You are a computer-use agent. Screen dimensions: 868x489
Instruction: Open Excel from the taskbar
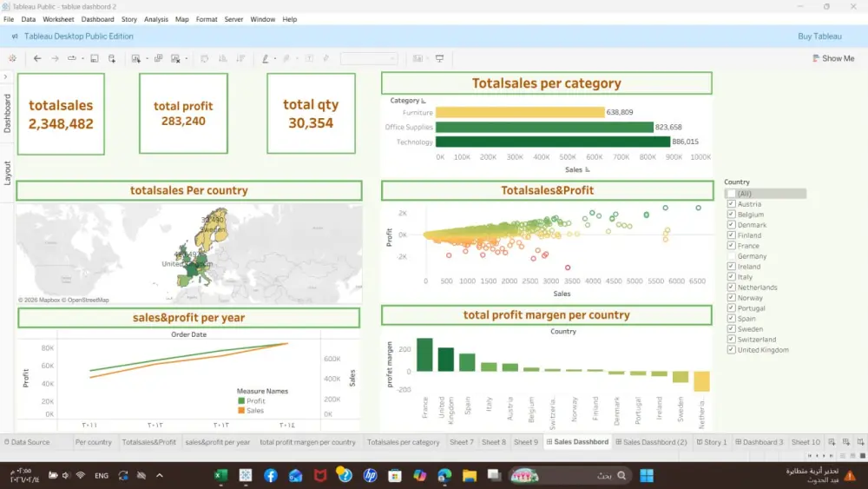click(220, 475)
